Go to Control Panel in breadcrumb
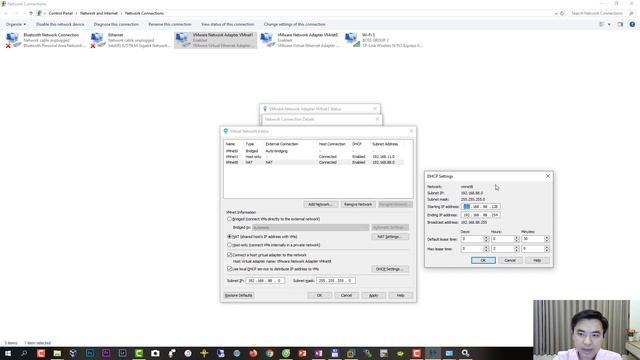This screenshot has height=360, width=640. [60, 13]
